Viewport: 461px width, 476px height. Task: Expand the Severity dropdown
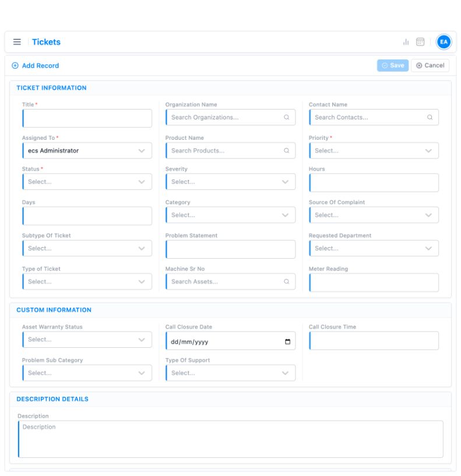(x=231, y=182)
